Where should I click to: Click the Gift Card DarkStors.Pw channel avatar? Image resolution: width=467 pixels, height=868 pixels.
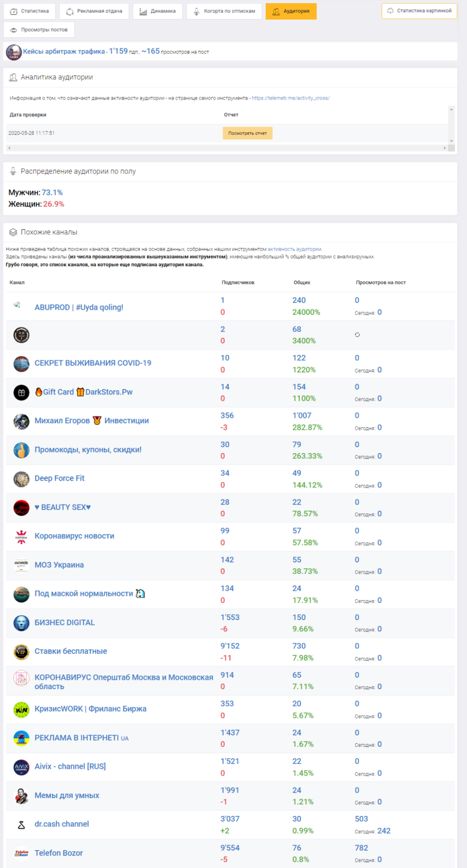pos(21,393)
